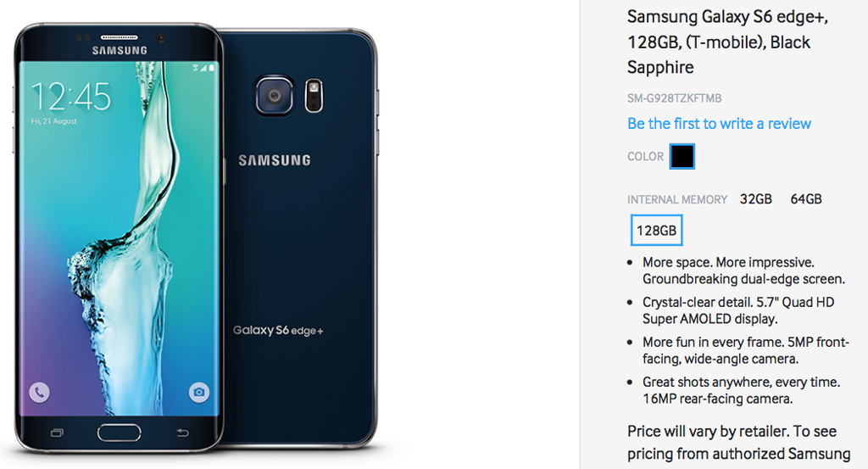This screenshot has width=868, height=469.
Task: Click the Galaxy S6 edge+ text on phone back
Action: point(278,331)
